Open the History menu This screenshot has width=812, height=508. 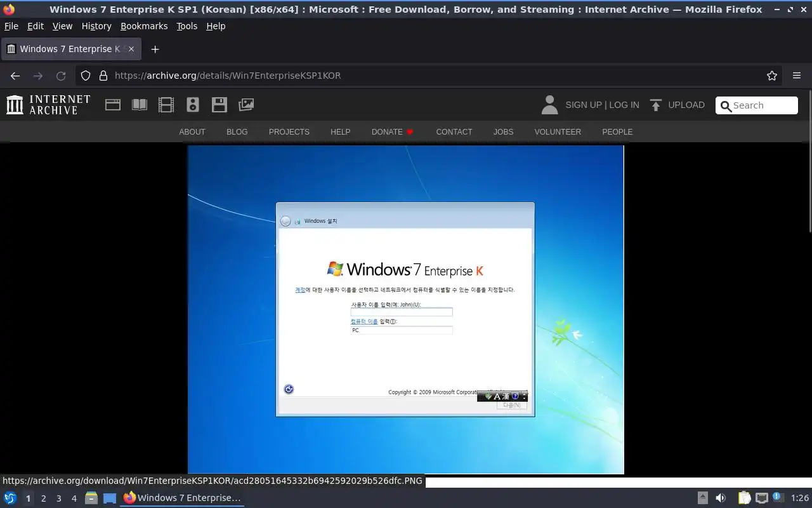(96, 26)
